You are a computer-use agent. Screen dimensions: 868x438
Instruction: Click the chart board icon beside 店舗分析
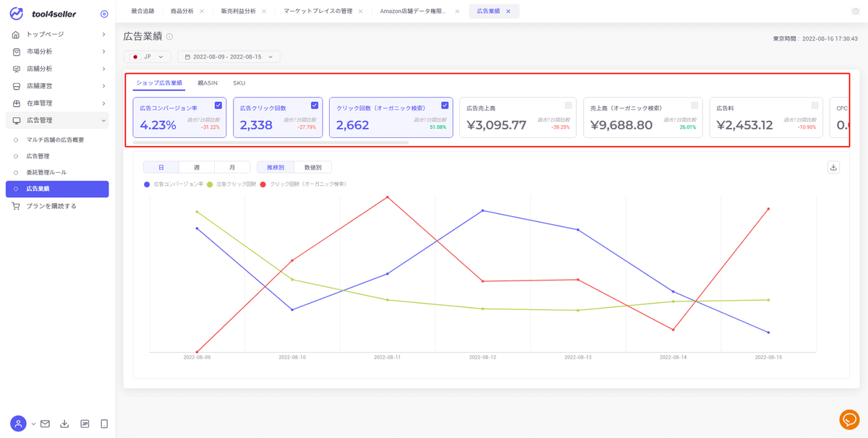16,69
